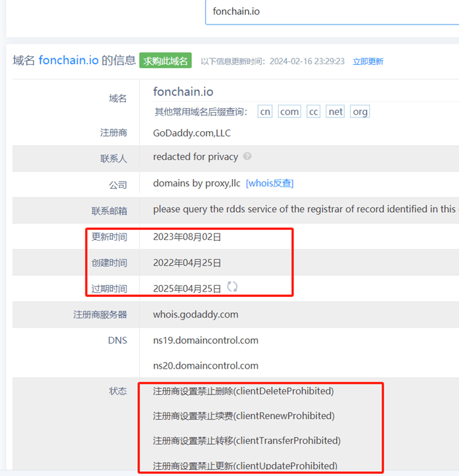Click the help icon beside redacted for privacy
This screenshot has height=476, width=459.
(247, 156)
